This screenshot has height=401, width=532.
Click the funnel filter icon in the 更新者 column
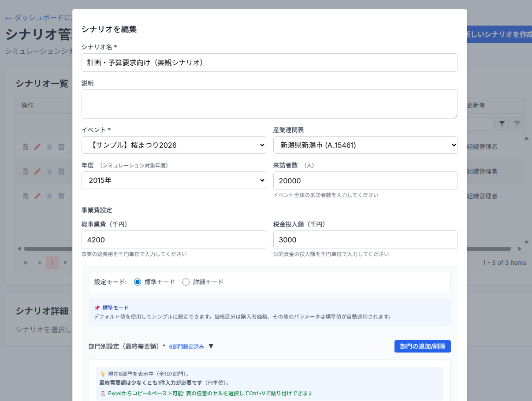click(x=502, y=124)
